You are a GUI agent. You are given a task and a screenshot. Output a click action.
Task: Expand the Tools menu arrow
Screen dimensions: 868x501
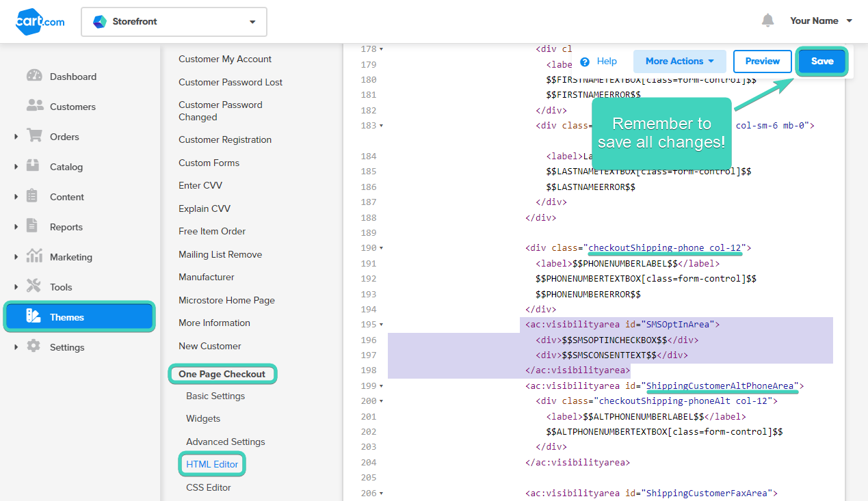(x=16, y=287)
